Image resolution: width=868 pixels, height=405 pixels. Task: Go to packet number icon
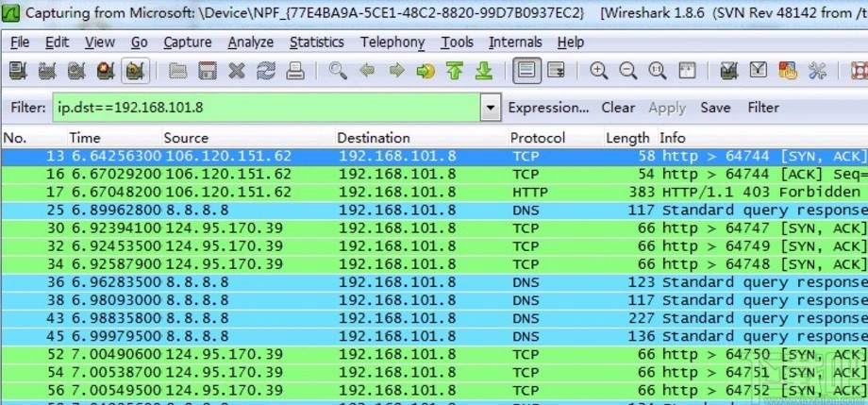tap(426, 71)
